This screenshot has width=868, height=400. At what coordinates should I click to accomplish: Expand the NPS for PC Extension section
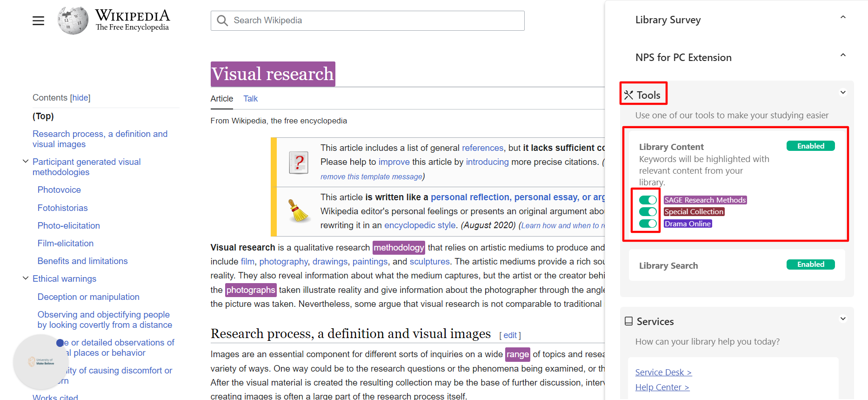coord(842,55)
